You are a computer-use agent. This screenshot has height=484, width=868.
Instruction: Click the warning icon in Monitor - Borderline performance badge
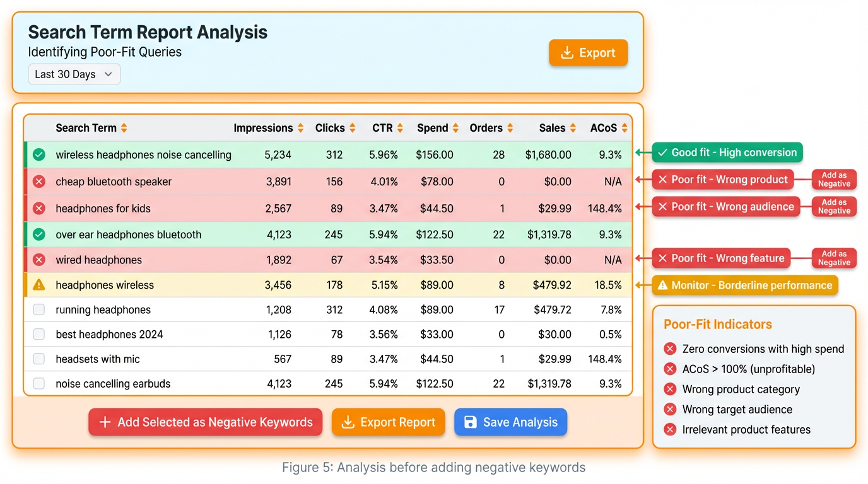(x=662, y=285)
